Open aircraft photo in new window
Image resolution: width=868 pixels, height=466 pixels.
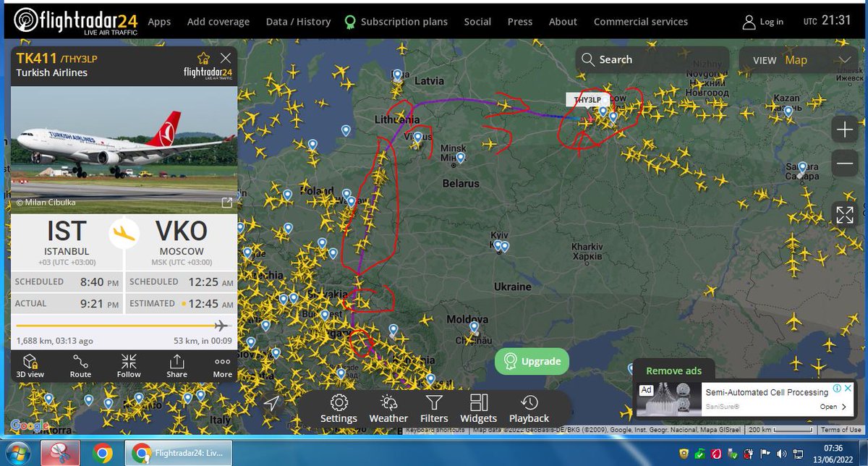(x=226, y=203)
